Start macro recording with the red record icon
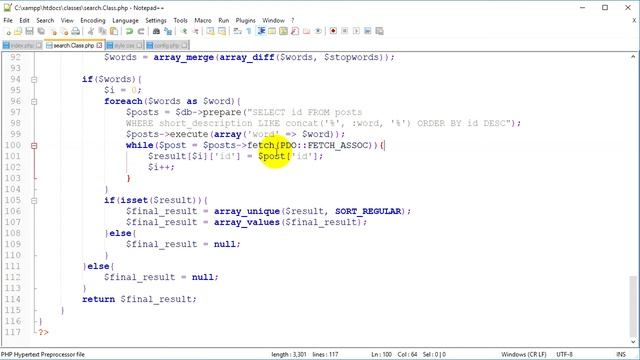This screenshot has height=360, width=640. tap(333, 31)
